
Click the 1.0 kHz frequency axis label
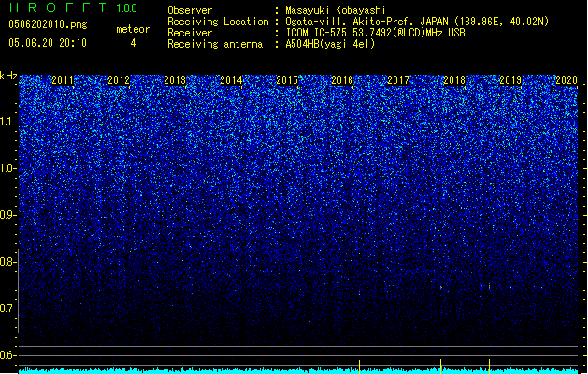tap(8, 168)
